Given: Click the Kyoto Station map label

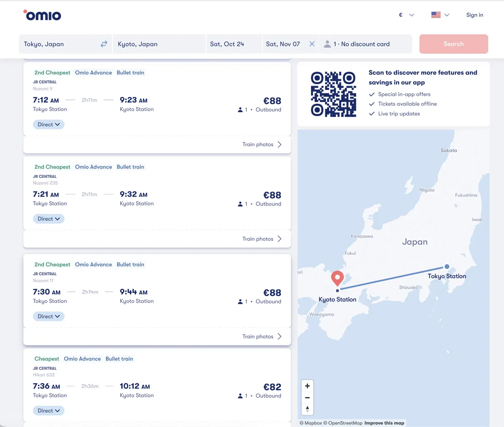Looking at the screenshot, I should [x=337, y=299].
